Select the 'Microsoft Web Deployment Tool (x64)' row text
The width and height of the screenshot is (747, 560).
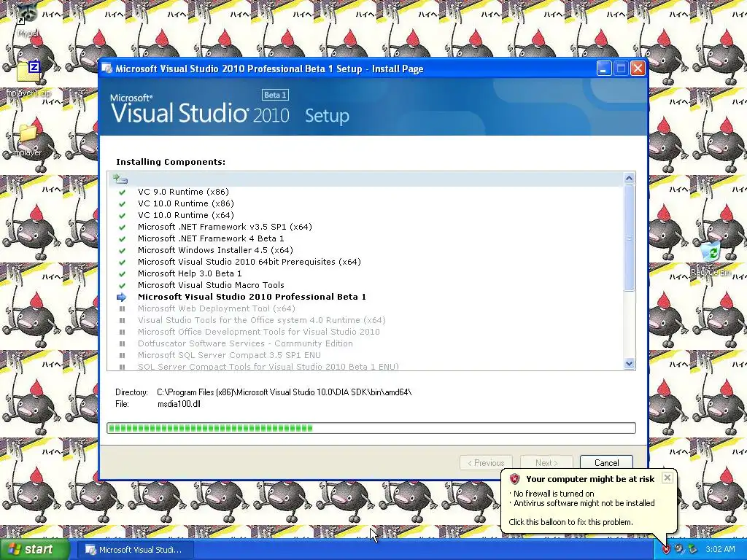(x=216, y=308)
